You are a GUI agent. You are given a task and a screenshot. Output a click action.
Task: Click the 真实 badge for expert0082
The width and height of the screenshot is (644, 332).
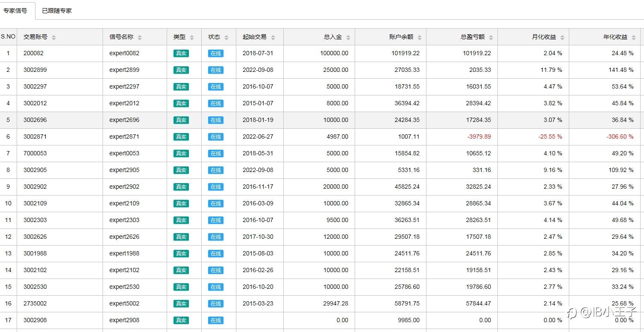(181, 53)
